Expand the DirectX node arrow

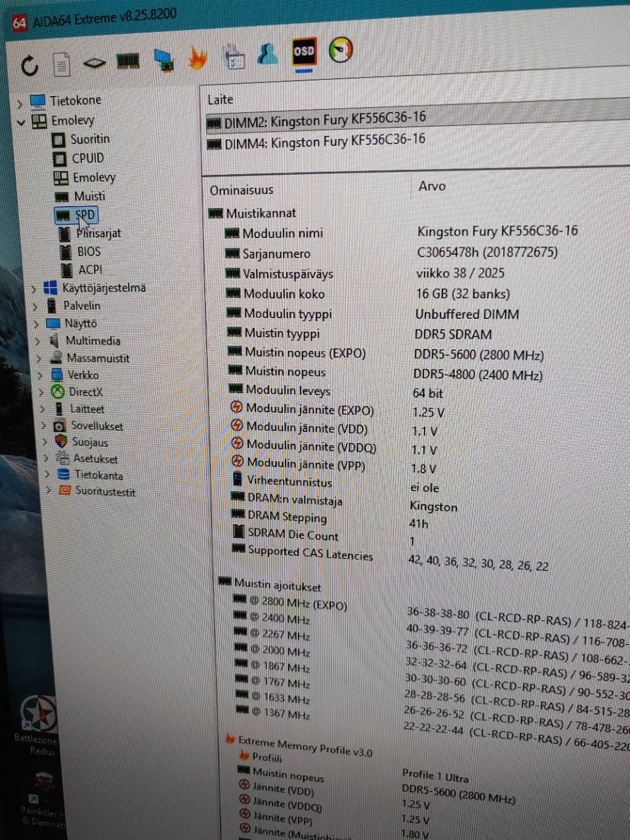[x=42, y=392]
